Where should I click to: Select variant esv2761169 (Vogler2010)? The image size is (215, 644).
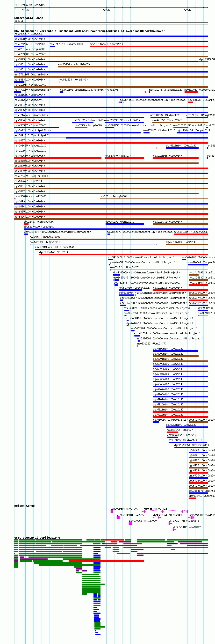pos(31,74)
